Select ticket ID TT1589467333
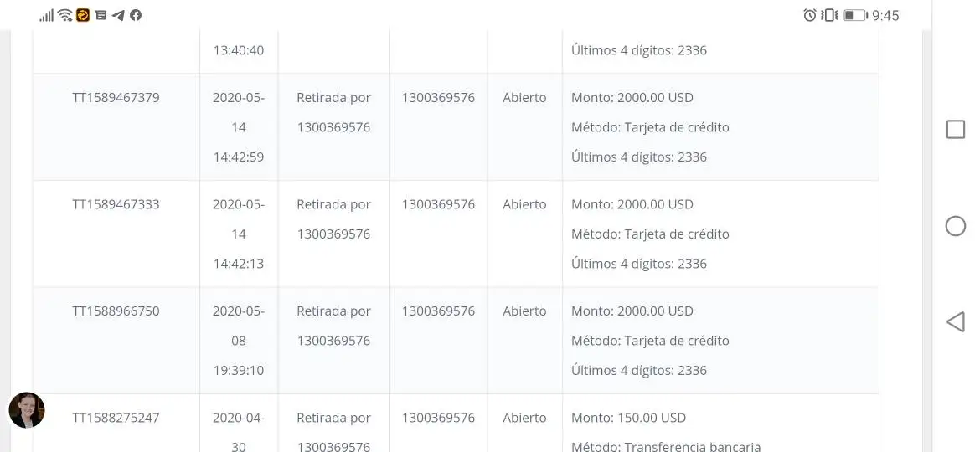The width and height of the screenshot is (980, 452). click(x=116, y=204)
